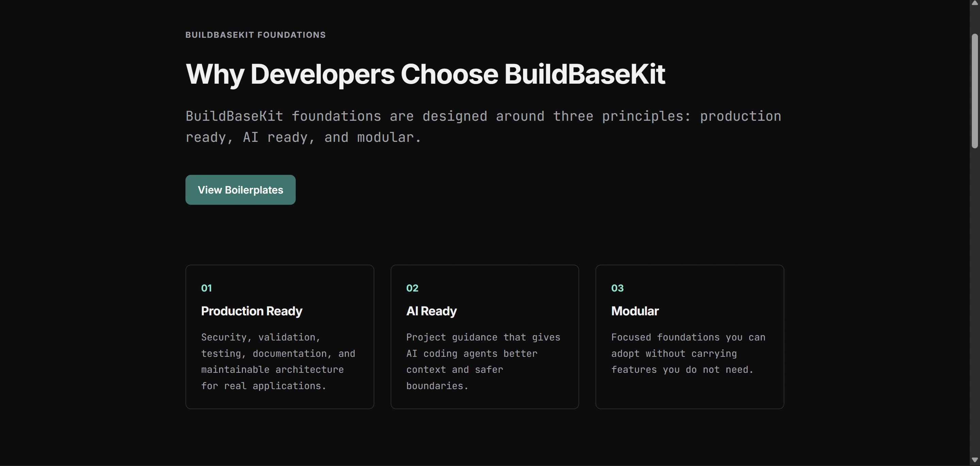The width and height of the screenshot is (980, 466).
Task: Click the 01 number label
Action: [x=206, y=288]
